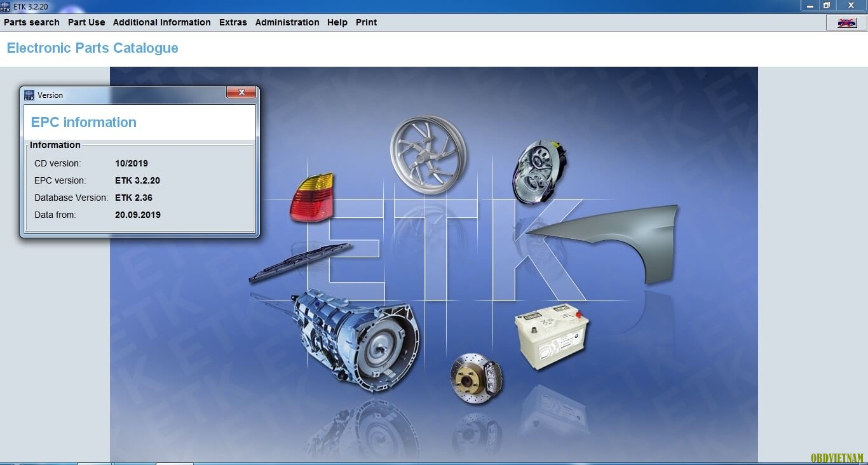The image size is (868, 465).
Task: Select the Database Version value ETK 2.36
Action: point(133,198)
